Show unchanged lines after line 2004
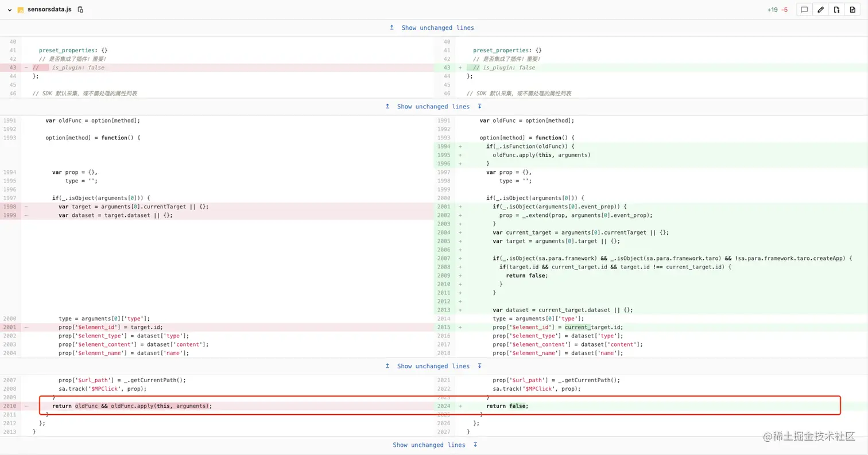The height and width of the screenshot is (455, 868). coord(433,366)
